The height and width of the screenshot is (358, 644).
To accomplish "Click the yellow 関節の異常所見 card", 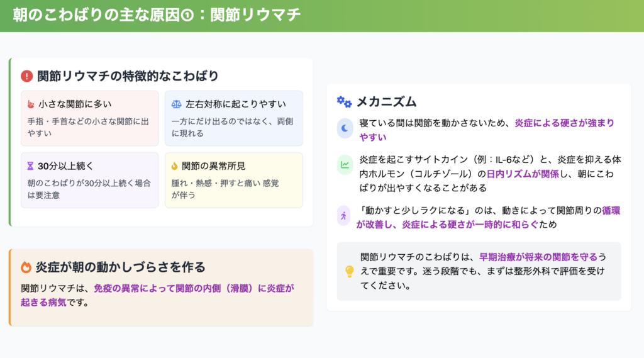I will [x=233, y=180].
